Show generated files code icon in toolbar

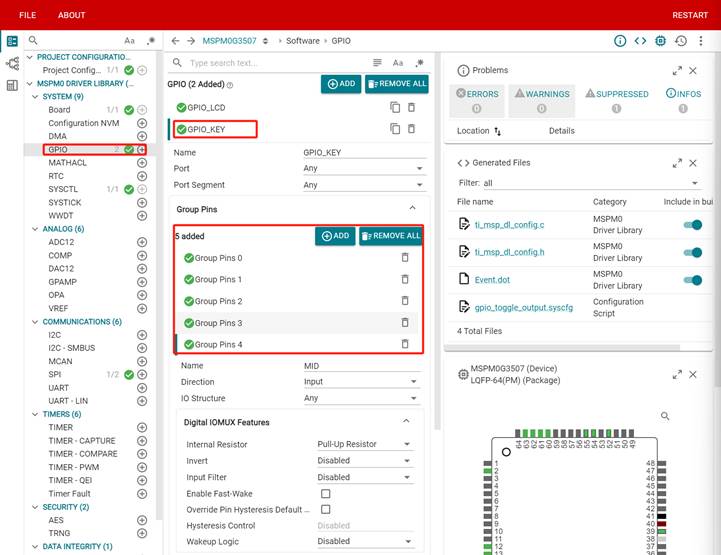(639, 41)
